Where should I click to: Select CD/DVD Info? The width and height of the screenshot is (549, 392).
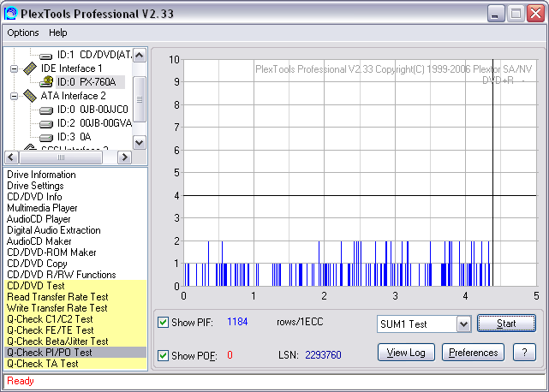tap(34, 197)
